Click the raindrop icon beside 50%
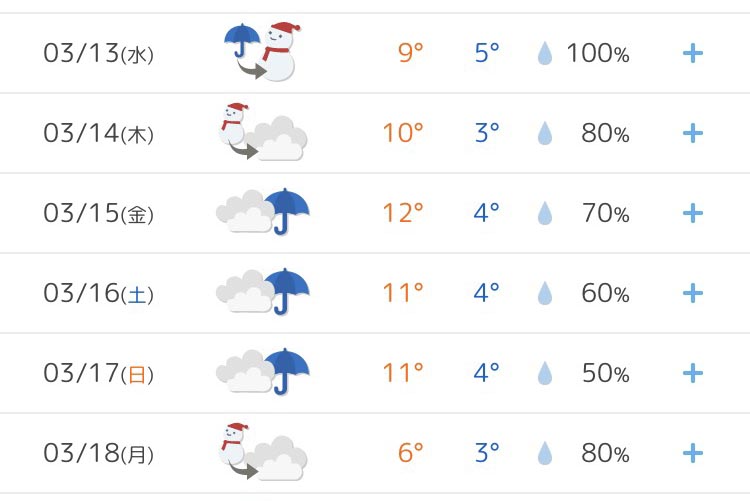Screen dimensions: 750x501 pos(545,373)
